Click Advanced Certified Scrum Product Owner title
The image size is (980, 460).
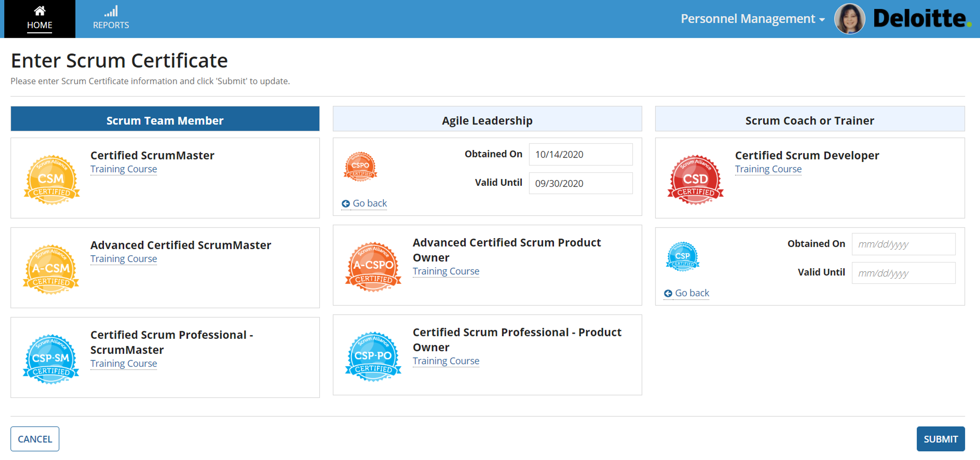click(507, 250)
